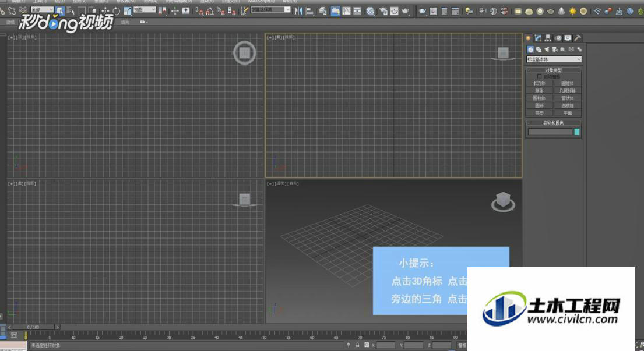Viewport: 644px width, 351px height.
Task: Toggle Spinner Snap
Action: [x=231, y=12]
